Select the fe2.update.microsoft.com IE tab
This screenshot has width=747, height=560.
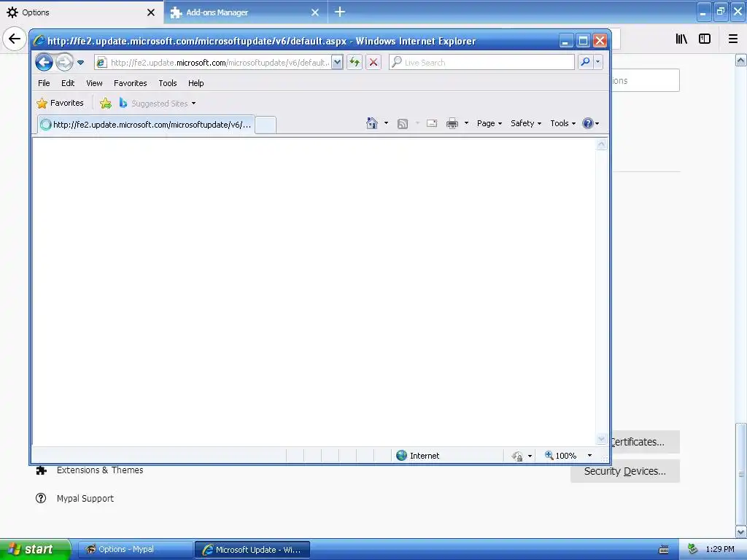[146, 125]
